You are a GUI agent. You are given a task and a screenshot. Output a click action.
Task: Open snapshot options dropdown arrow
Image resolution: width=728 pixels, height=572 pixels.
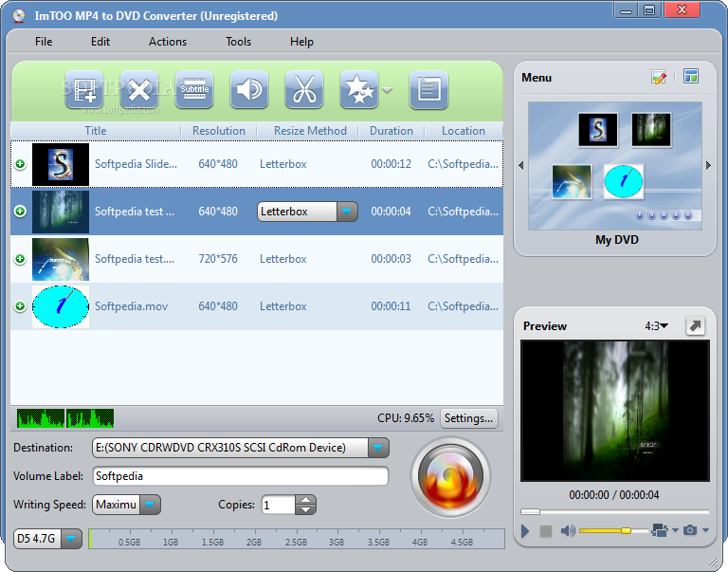(705, 530)
